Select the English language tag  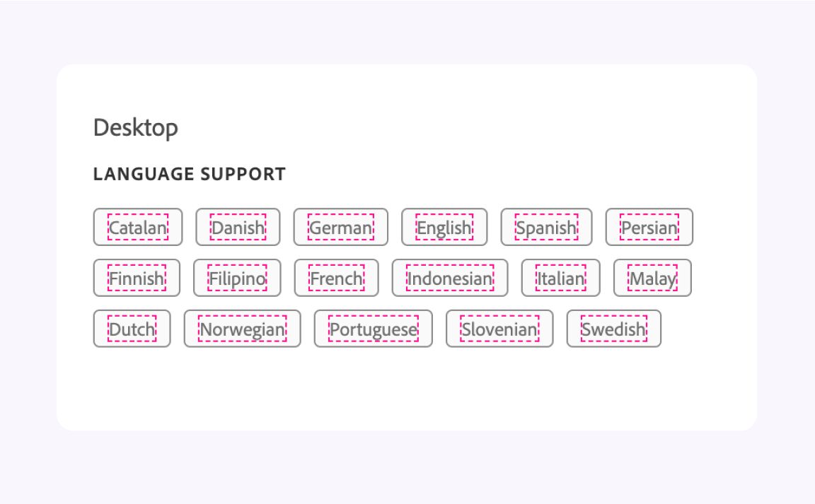coord(444,227)
